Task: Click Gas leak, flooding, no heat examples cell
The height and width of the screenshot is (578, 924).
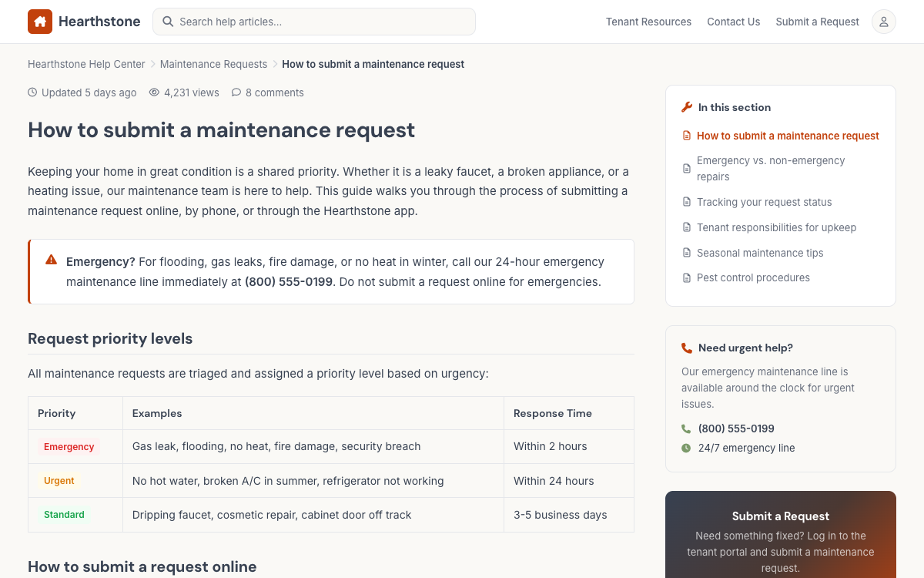Action: pyautogui.click(x=313, y=447)
